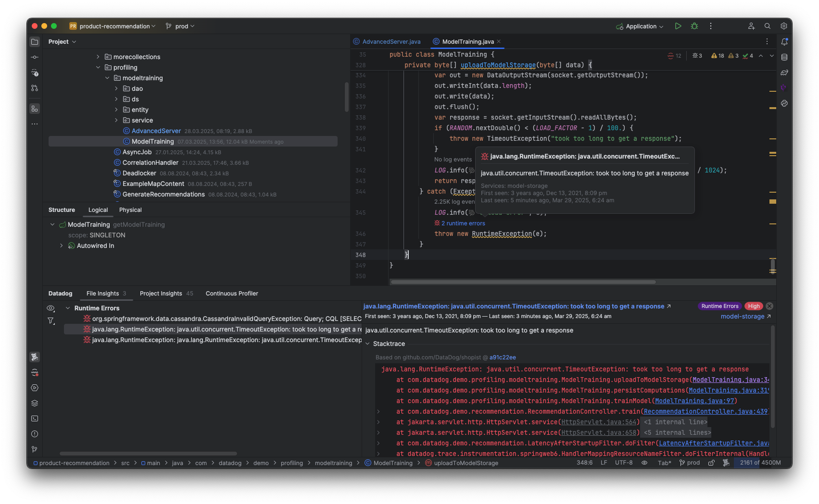Debug the Application configuration
The width and height of the screenshot is (819, 504).
tap(694, 26)
